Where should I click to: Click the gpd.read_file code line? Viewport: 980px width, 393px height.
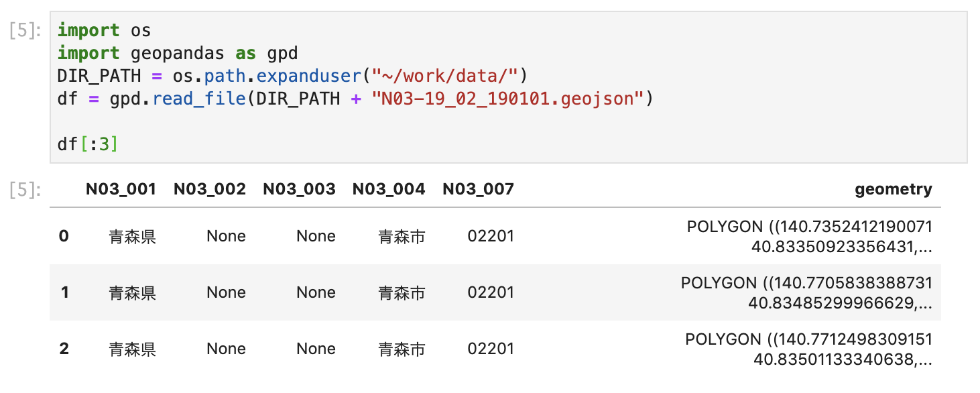click(355, 99)
